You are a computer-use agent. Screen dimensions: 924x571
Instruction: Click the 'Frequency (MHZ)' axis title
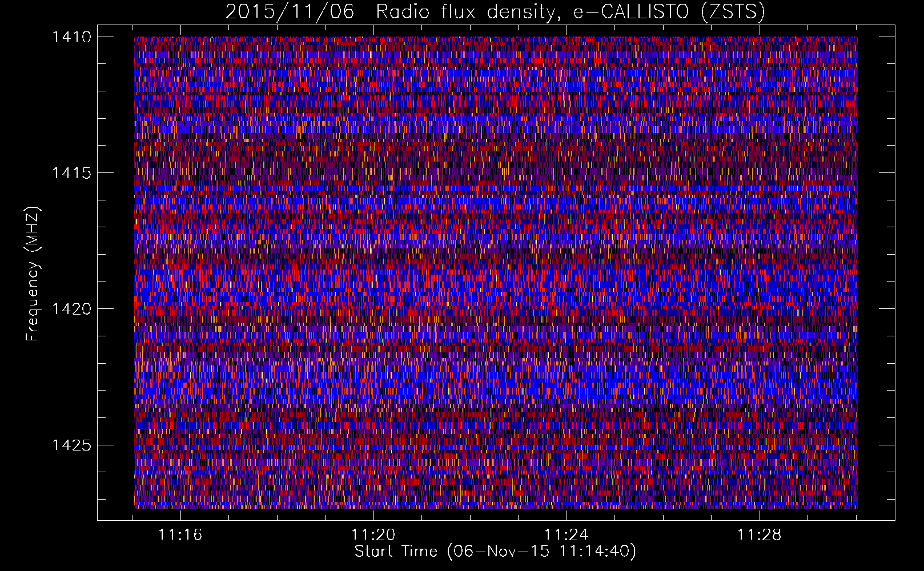33,274
